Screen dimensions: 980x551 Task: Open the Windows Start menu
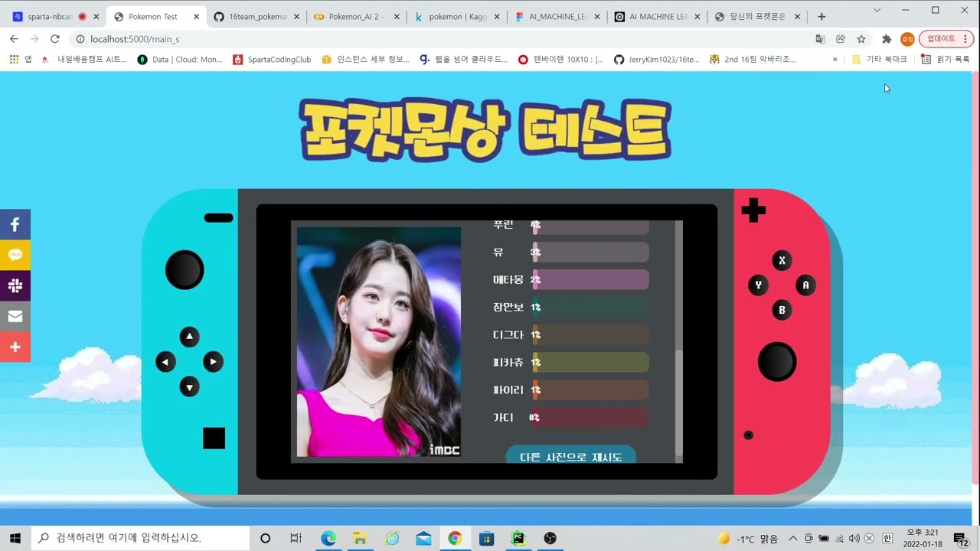[15, 538]
